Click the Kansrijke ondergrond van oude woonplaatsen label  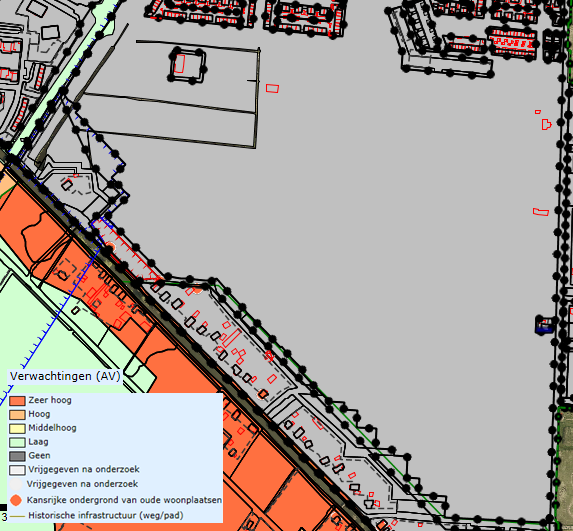tap(124, 500)
